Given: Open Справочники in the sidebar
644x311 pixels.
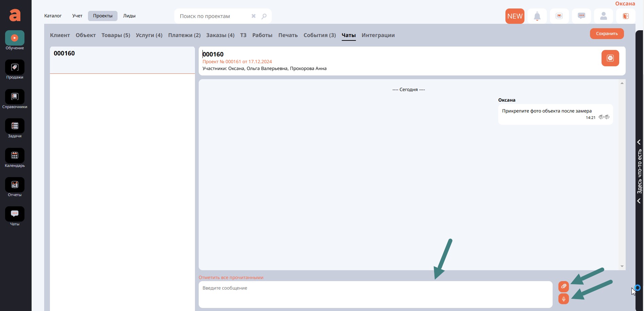Looking at the screenshot, I should (15, 97).
